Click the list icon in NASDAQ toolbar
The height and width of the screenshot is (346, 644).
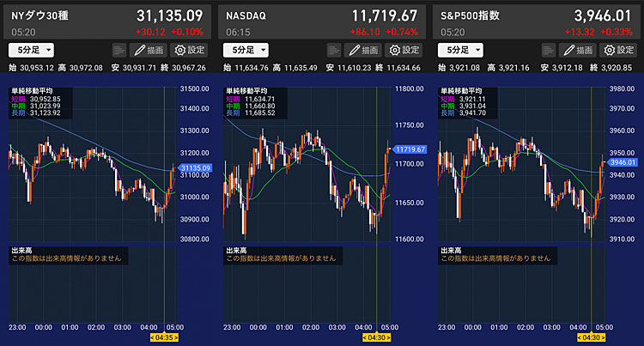tap(334, 50)
